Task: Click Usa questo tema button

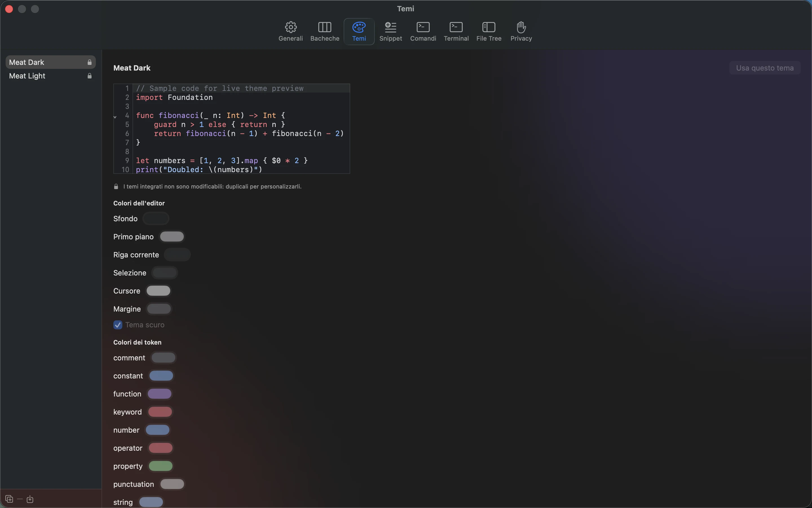Action: click(765, 68)
